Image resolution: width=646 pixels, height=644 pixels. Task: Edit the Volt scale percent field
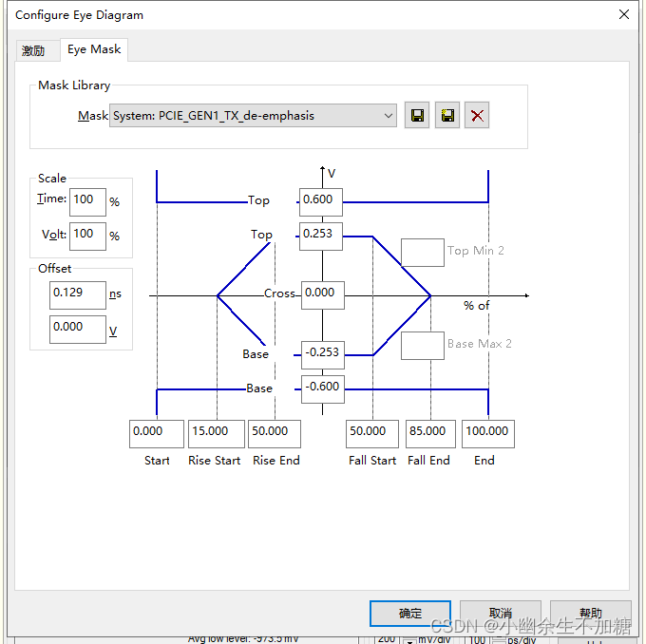(87, 237)
